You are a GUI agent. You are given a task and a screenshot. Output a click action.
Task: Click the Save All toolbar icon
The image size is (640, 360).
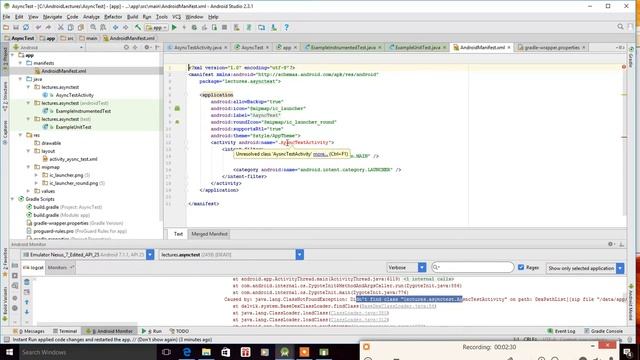pyautogui.click(x=16, y=27)
